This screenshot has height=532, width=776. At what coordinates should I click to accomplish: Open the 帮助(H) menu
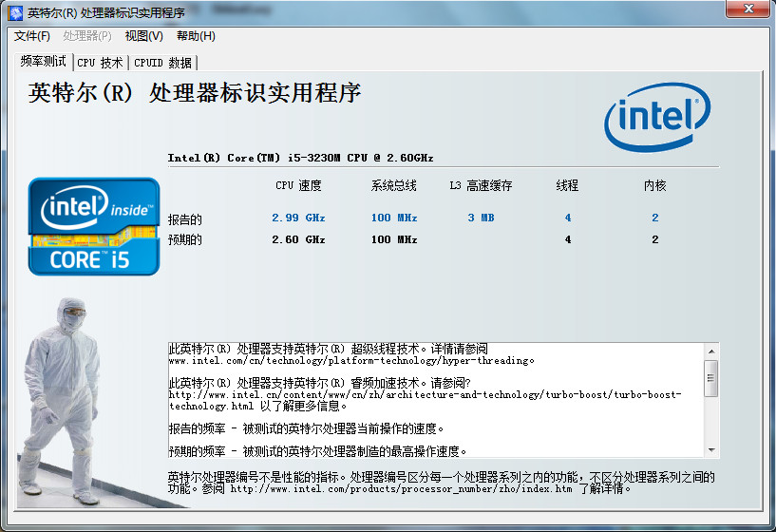(x=196, y=36)
